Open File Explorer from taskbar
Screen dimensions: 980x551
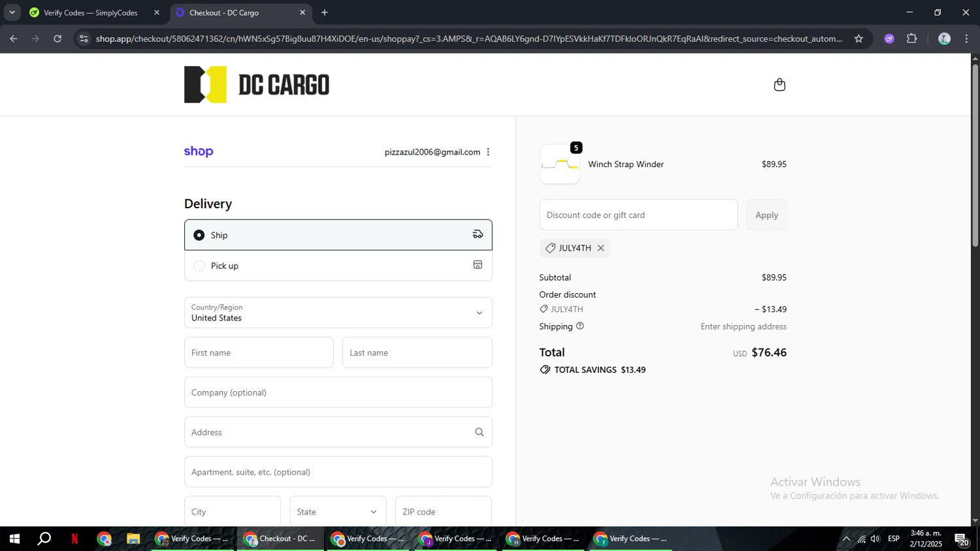(x=133, y=539)
